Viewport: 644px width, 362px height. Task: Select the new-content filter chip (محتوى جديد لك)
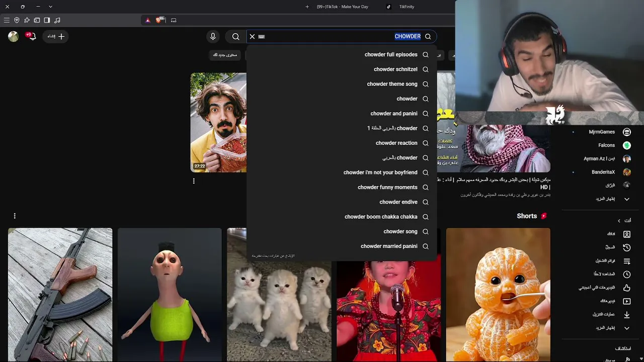click(x=225, y=55)
